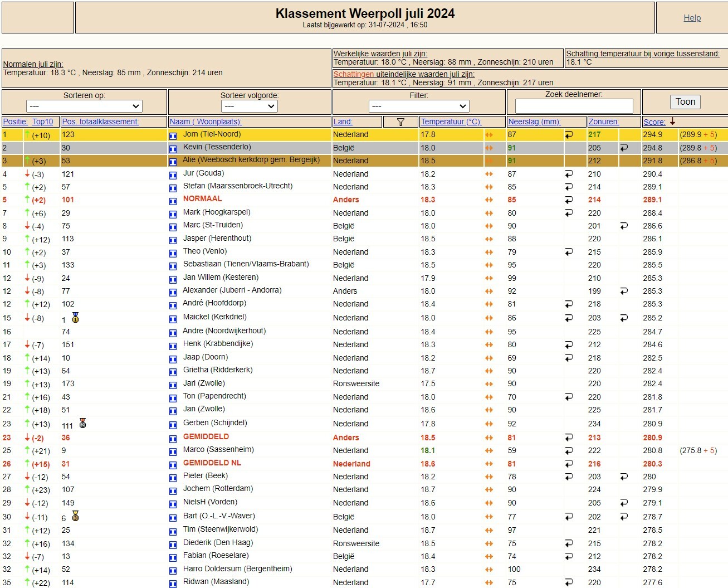The width and height of the screenshot is (728, 588).
Task: Click the orange arrows icon in Jorn's temperature row
Action: pyautogui.click(x=489, y=135)
